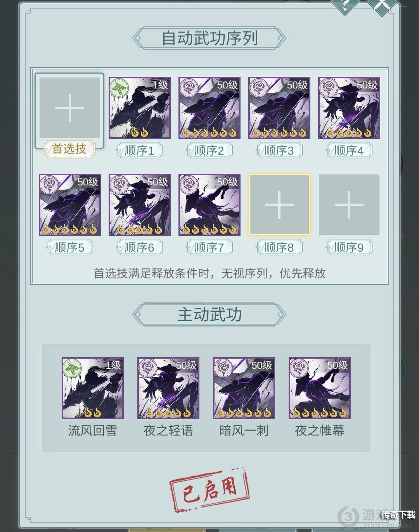Add a skill to empty 顺序9 slot

click(349, 205)
